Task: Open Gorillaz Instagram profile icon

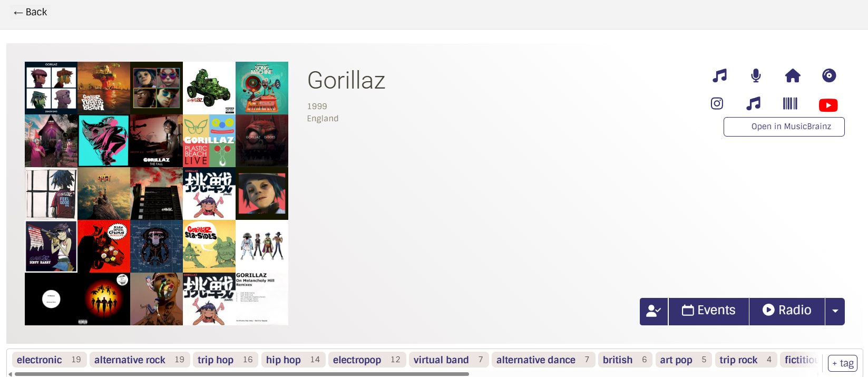Action: [x=717, y=103]
